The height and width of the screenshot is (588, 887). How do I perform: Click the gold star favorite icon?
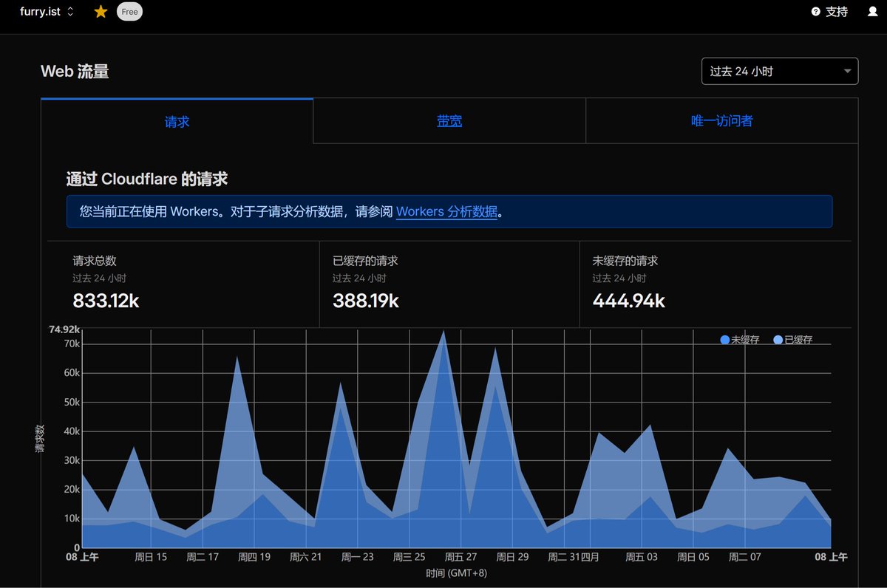click(101, 12)
